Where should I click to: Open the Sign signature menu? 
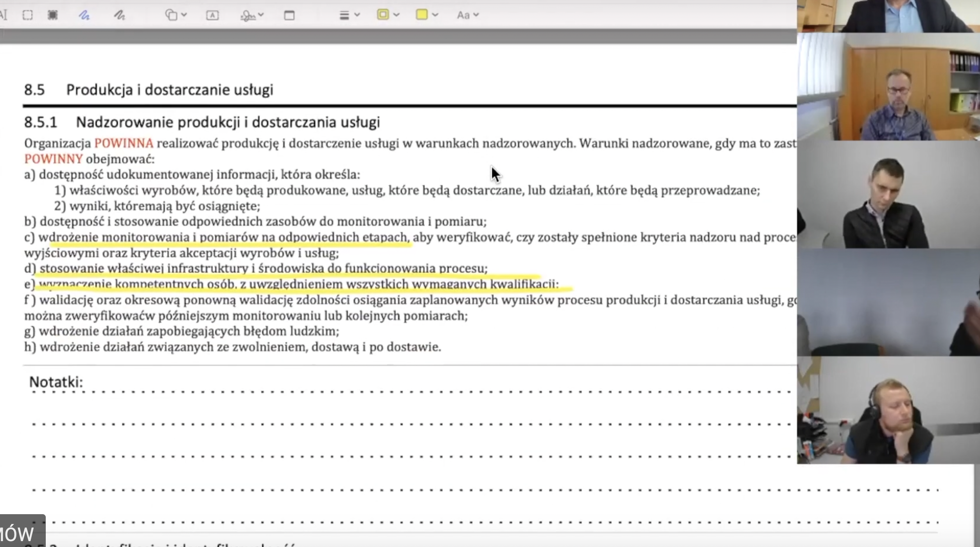point(252,15)
